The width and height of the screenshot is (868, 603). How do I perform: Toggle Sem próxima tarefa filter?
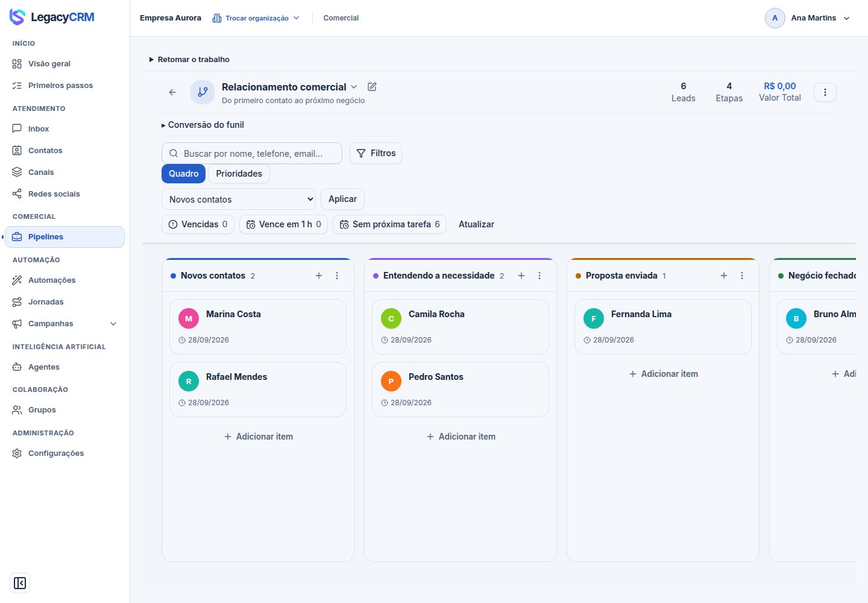point(389,224)
